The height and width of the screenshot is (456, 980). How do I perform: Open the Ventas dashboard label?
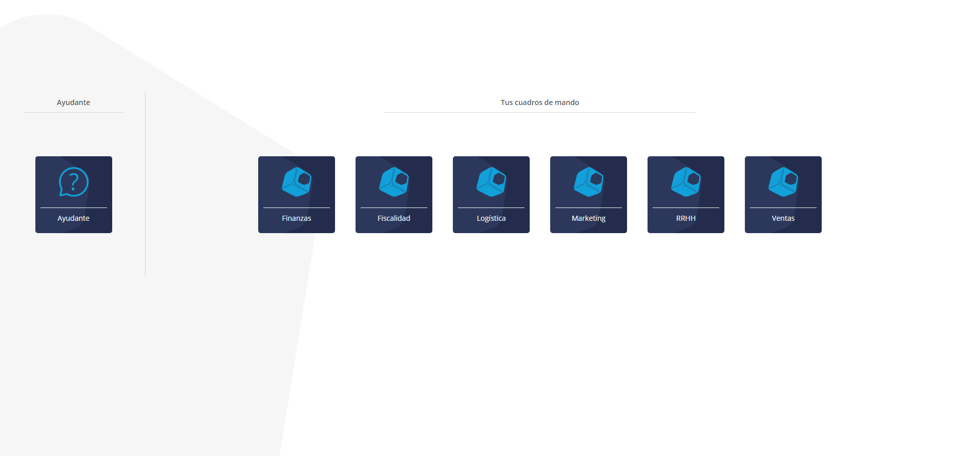[x=783, y=218]
